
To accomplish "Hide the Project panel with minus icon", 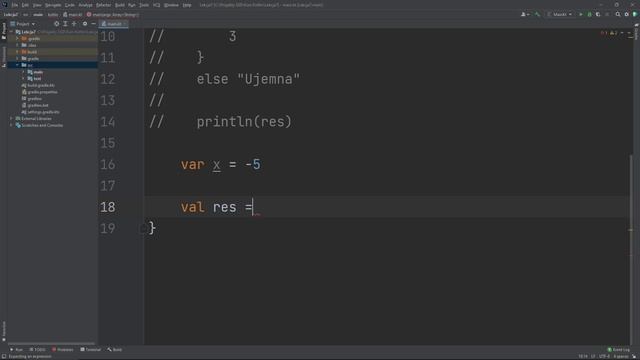I will pyautogui.click(x=93, y=24).
